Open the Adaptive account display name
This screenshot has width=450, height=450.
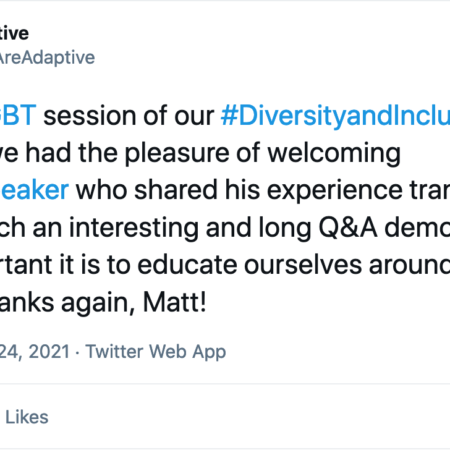point(14,33)
